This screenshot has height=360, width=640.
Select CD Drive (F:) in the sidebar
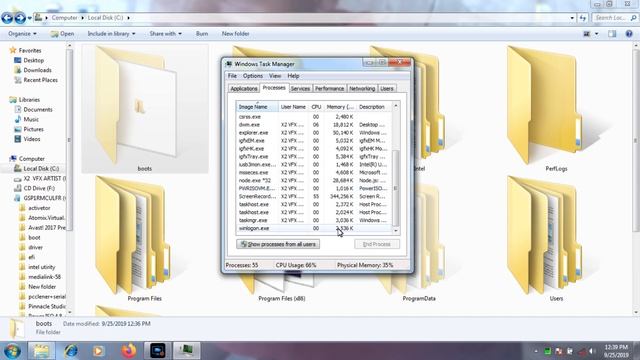[x=39, y=188]
